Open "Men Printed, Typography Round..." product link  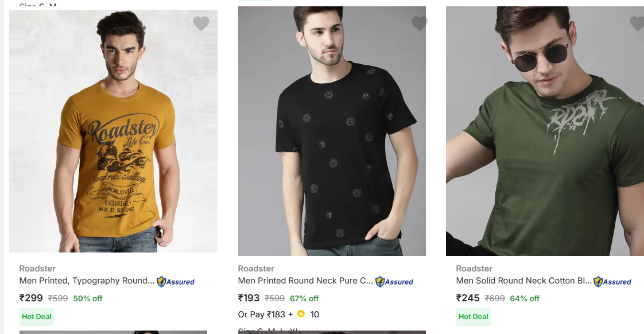click(x=87, y=281)
